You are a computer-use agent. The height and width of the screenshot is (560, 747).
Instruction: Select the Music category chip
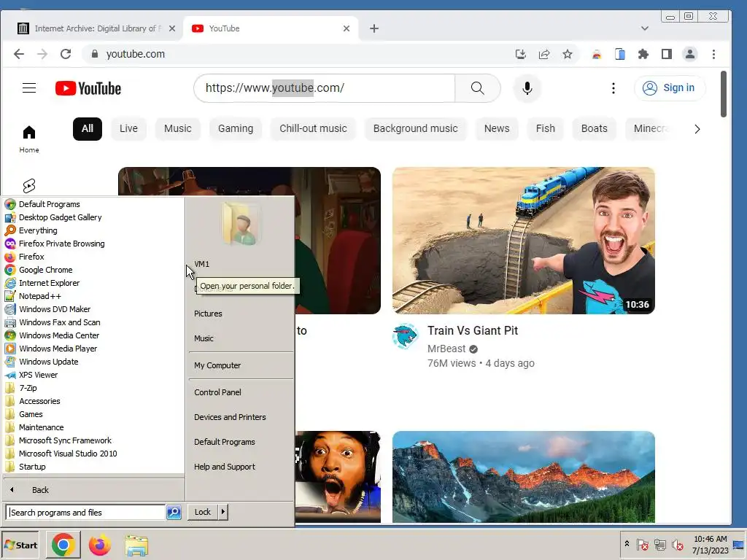pos(178,128)
